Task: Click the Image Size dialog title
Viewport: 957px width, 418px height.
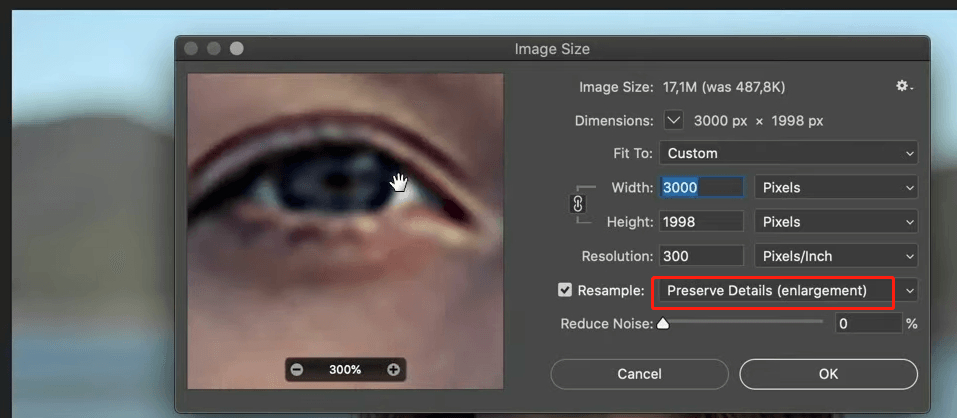Action: (x=552, y=49)
